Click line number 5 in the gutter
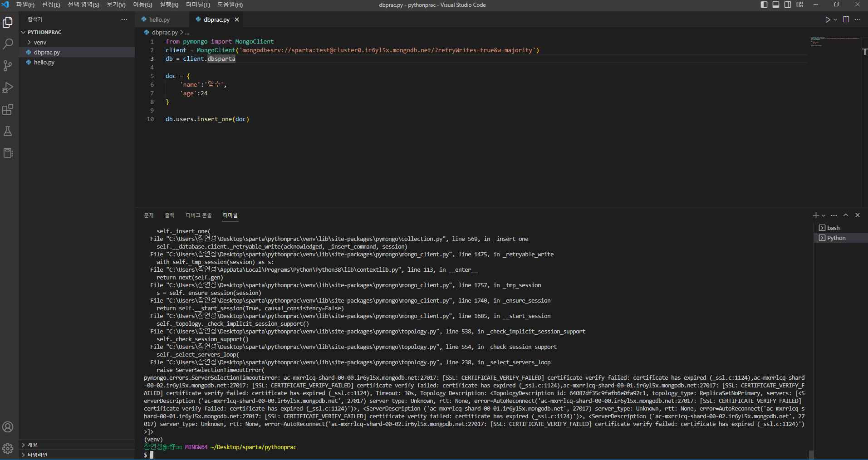 coord(152,76)
